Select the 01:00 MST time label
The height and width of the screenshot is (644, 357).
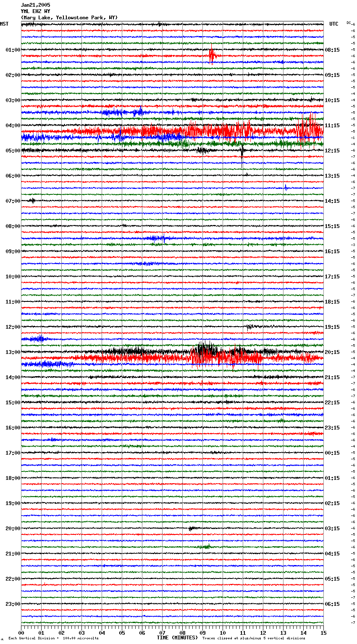[13, 50]
